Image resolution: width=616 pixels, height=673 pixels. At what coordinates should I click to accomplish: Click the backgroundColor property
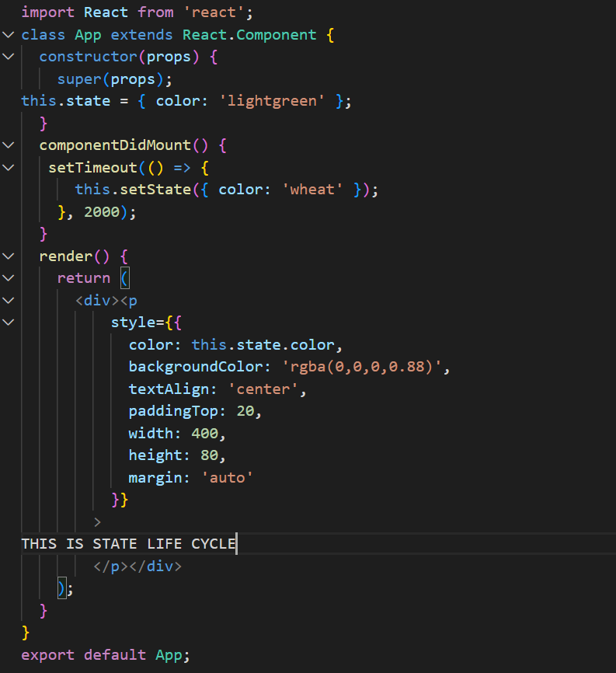(x=195, y=367)
